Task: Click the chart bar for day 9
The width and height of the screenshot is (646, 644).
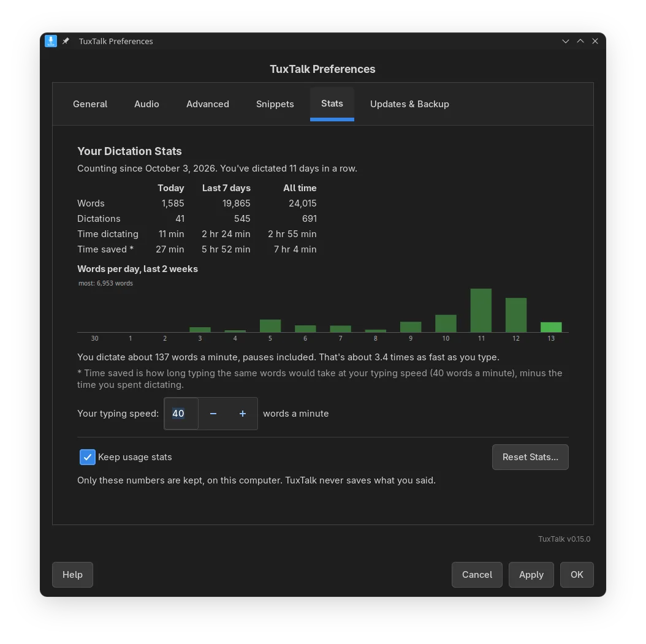Action: coord(411,327)
